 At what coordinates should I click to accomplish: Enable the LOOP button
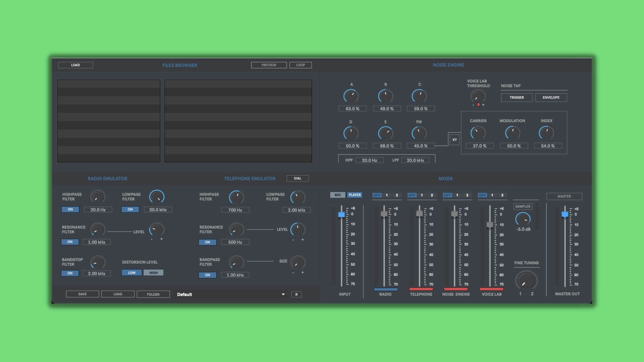coord(300,65)
